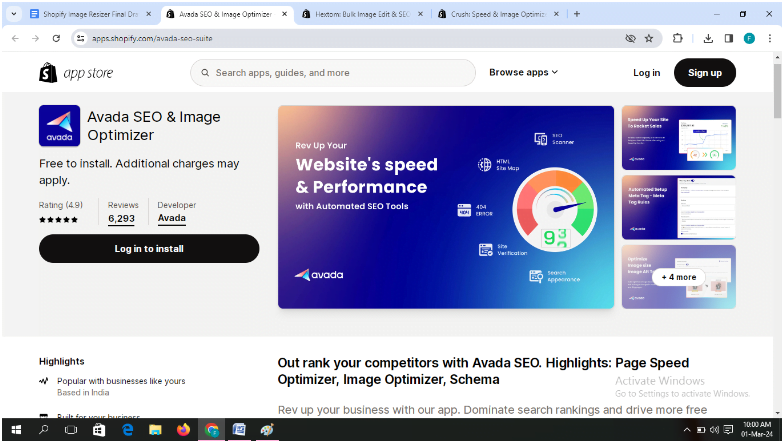Viewport: 782px width, 441px height.
Task: Click the Sign up button
Action: click(705, 73)
